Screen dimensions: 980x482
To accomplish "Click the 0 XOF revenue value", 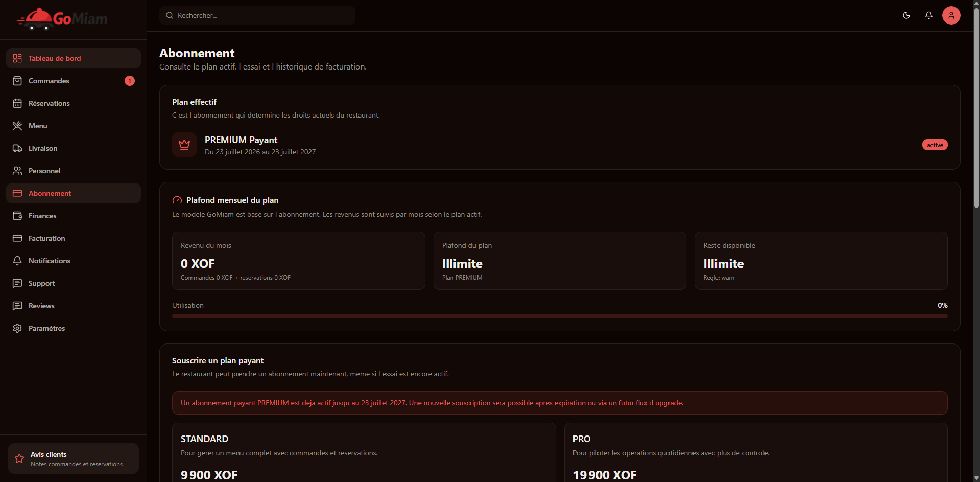I will (198, 264).
